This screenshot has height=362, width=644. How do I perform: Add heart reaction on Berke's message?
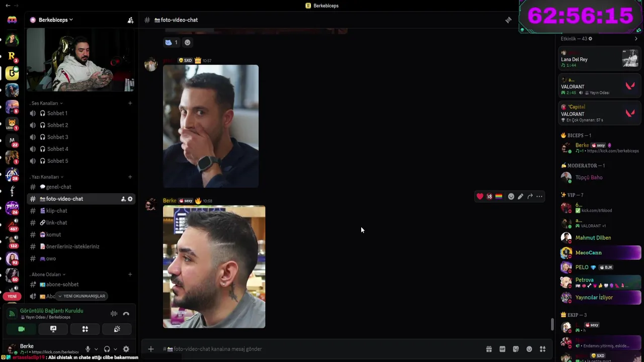coord(480,197)
